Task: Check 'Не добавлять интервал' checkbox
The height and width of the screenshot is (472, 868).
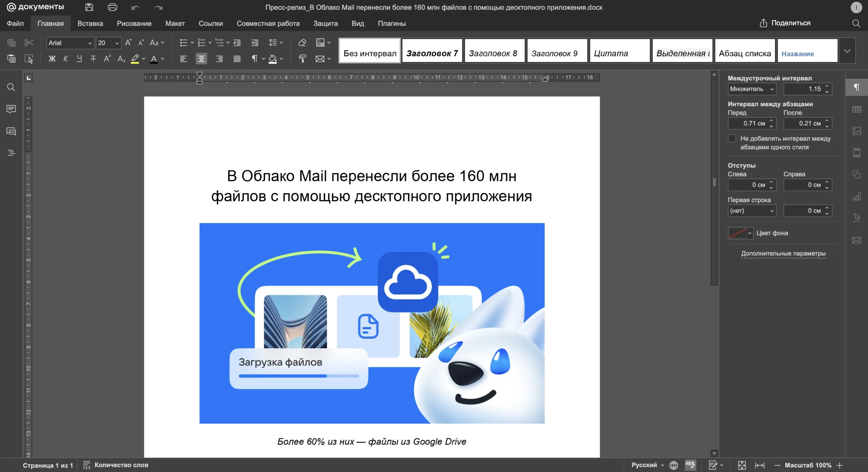Action: (732, 138)
